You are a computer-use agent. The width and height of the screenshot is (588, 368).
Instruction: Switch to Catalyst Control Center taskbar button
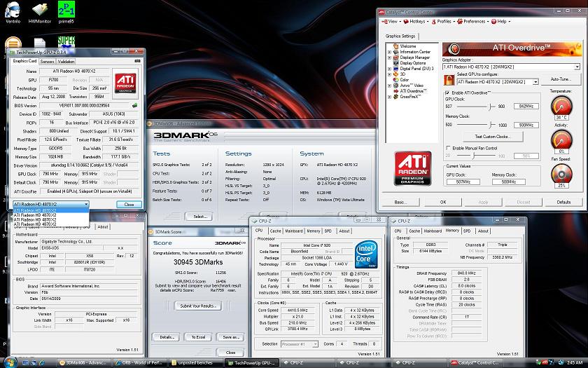coord(475,363)
